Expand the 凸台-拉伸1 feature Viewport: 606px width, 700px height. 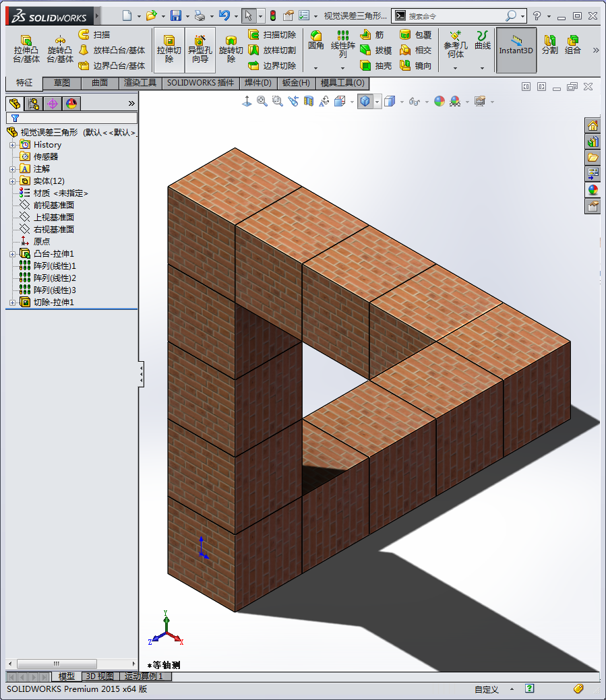pyautogui.click(x=13, y=254)
